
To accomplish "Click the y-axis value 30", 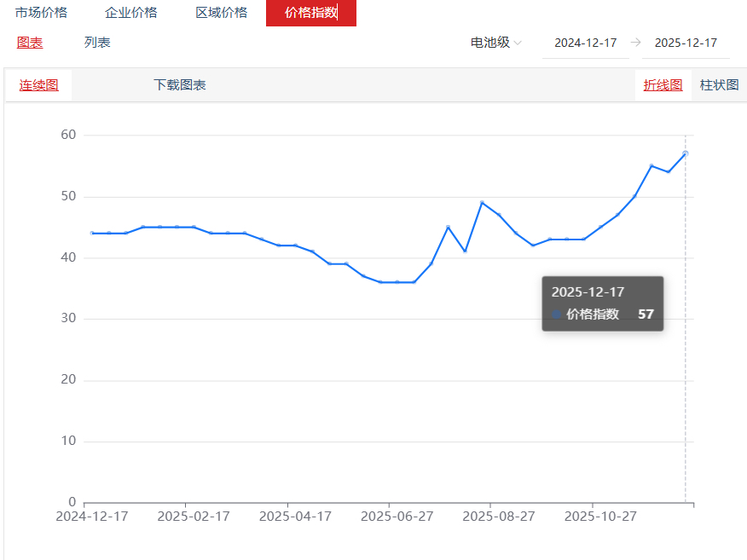I will point(68,318).
